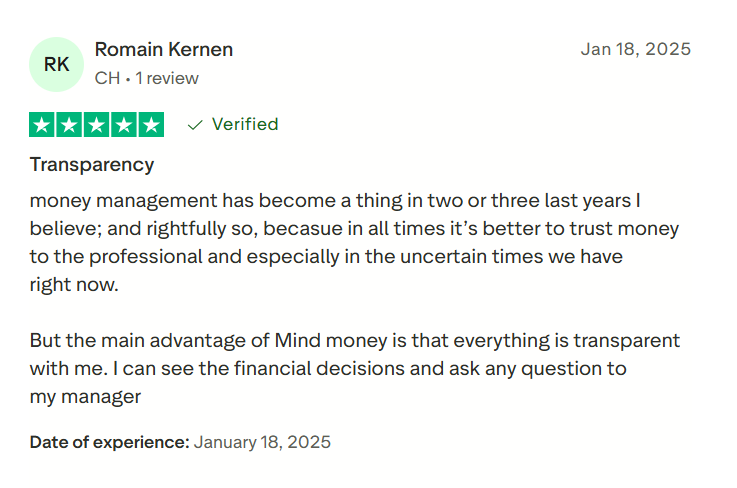This screenshot has width=737, height=488.
Task: Click the January 18, 2025 experience date
Action: tap(262, 441)
